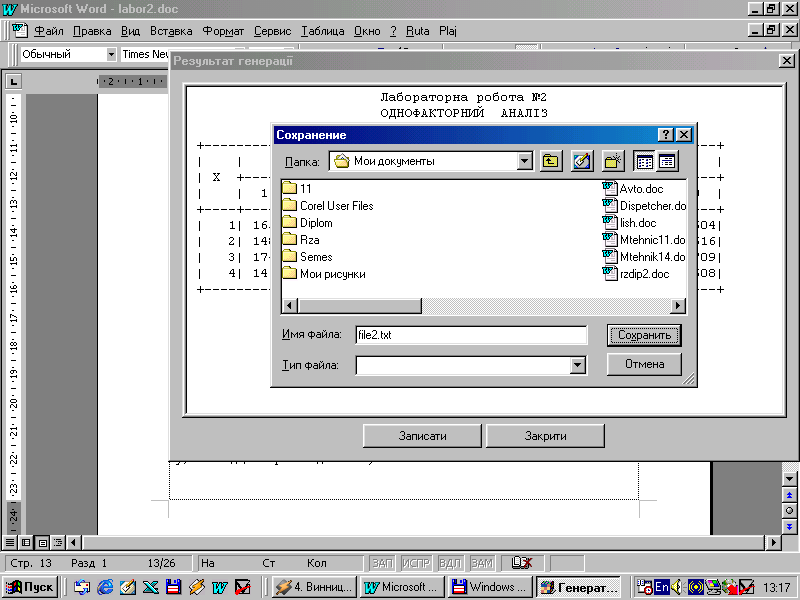800x600 pixels.
Task: Click the Записати button
Action: click(x=422, y=436)
